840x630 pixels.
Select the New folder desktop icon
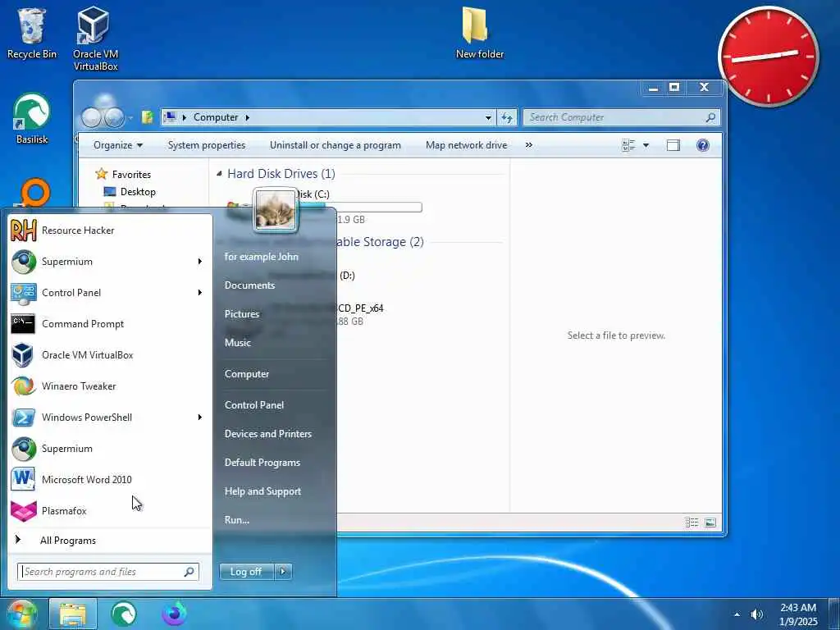pos(479,33)
